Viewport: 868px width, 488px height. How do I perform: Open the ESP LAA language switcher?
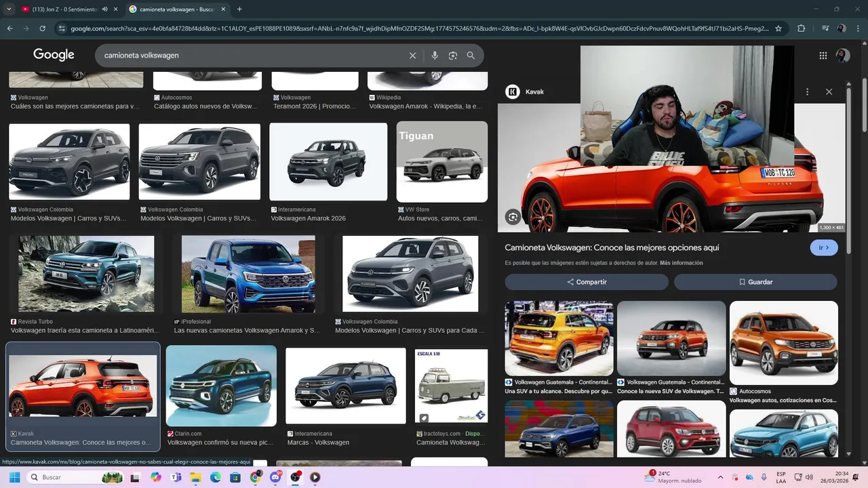coord(781,477)
